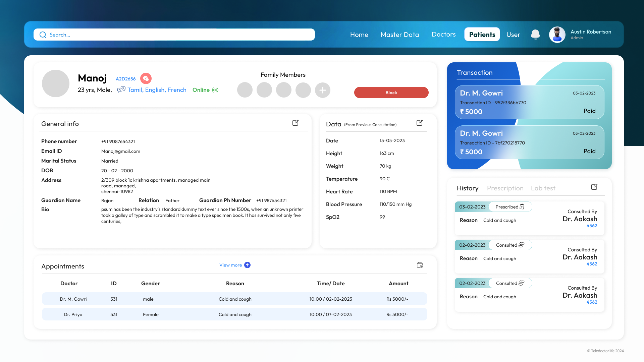Click the Online broadcast status icon

[215, 90]
